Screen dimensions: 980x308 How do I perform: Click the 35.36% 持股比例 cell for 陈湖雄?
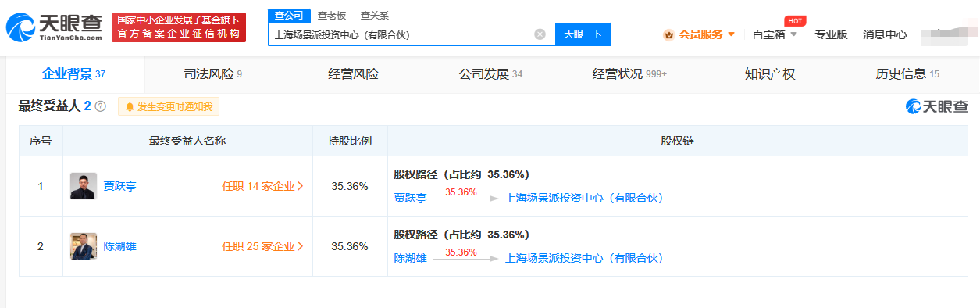pos(350,246)
